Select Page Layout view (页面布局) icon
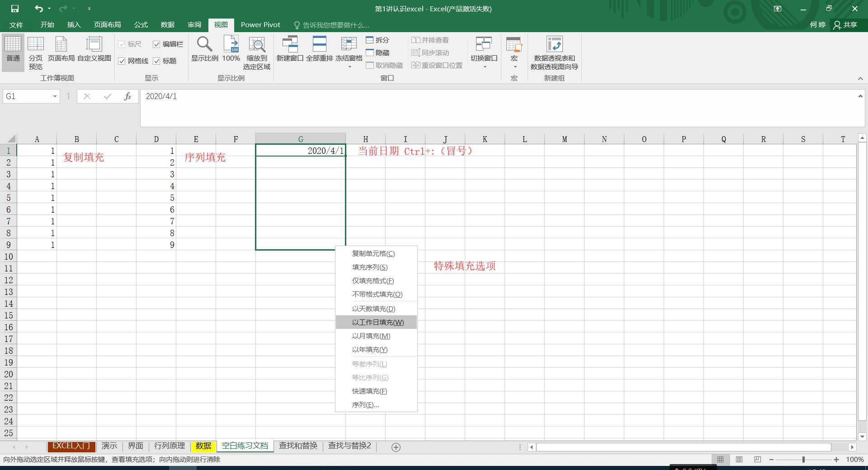 (61, 49)
